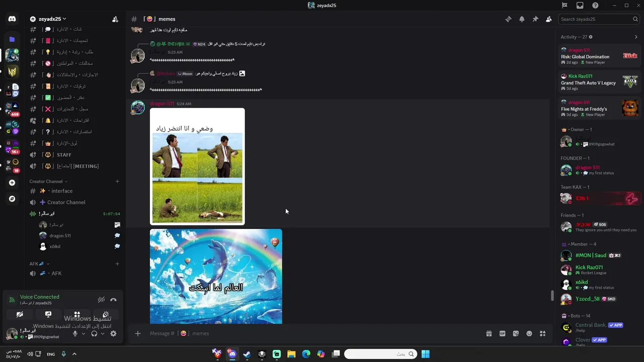Open Threads icon in memes channel header
644x362 pixels.
tap(508, 19)
